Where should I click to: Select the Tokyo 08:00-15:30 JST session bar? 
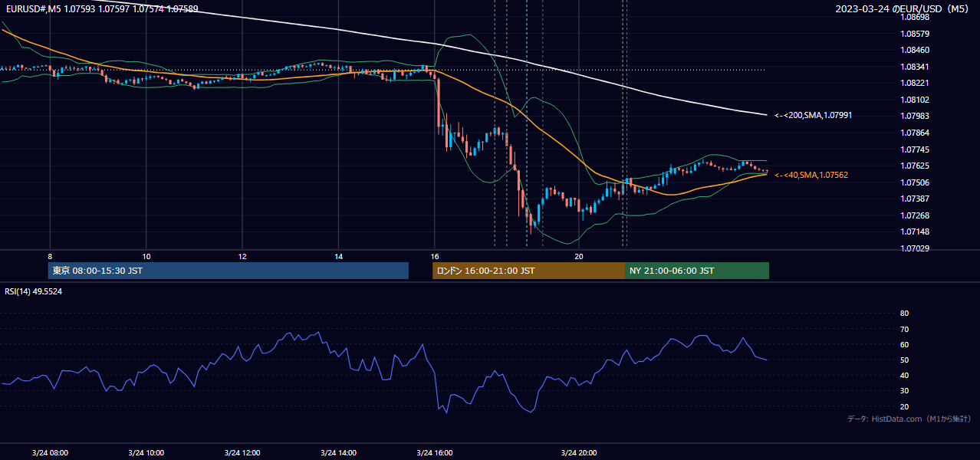[229, 271]
